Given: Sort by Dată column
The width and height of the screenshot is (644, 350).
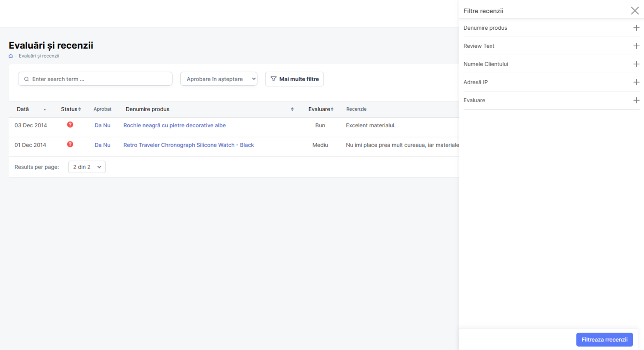Looking at the screenshot, I should pos(31,109).
